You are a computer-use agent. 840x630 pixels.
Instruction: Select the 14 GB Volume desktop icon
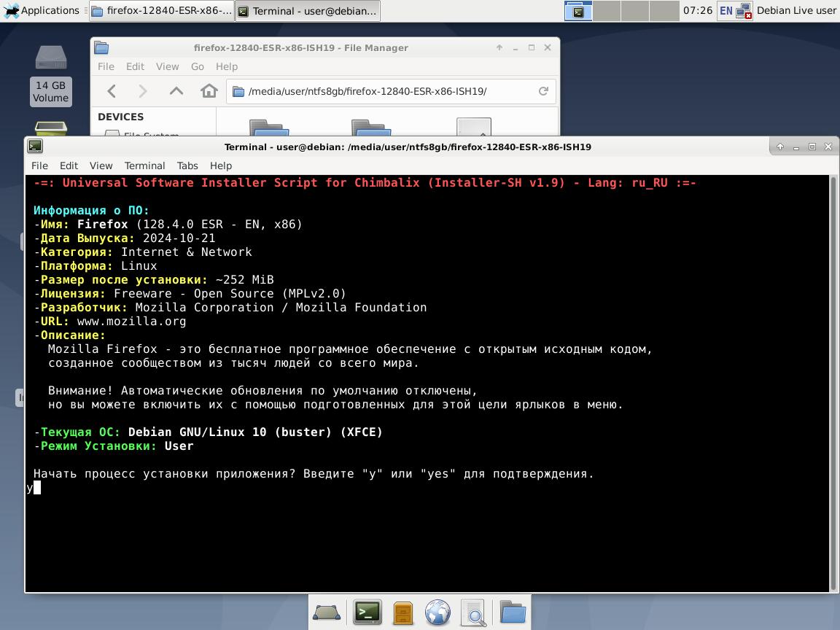point(51,76)
